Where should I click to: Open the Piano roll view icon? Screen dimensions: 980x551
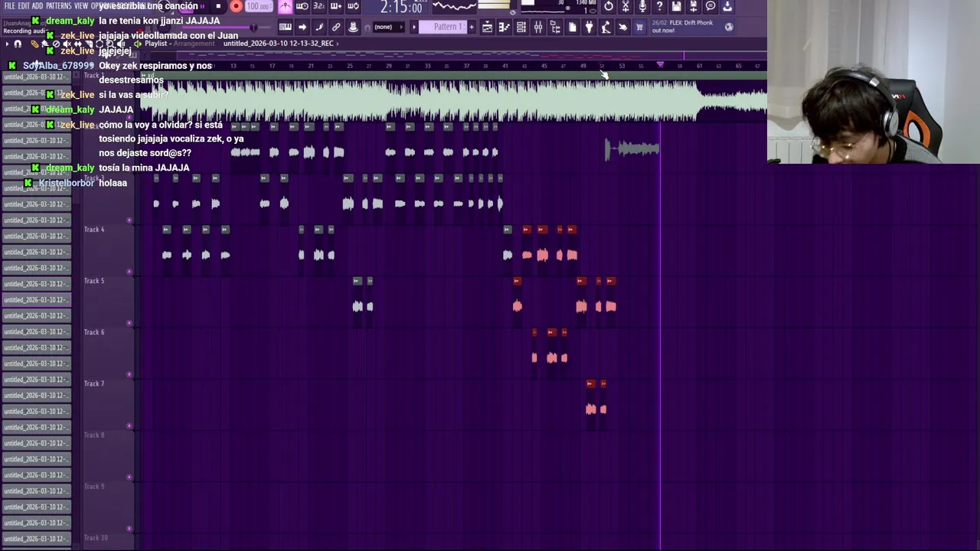504,28
